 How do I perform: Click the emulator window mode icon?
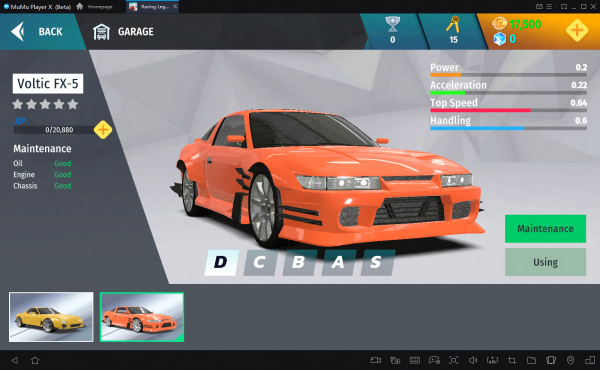564,7
